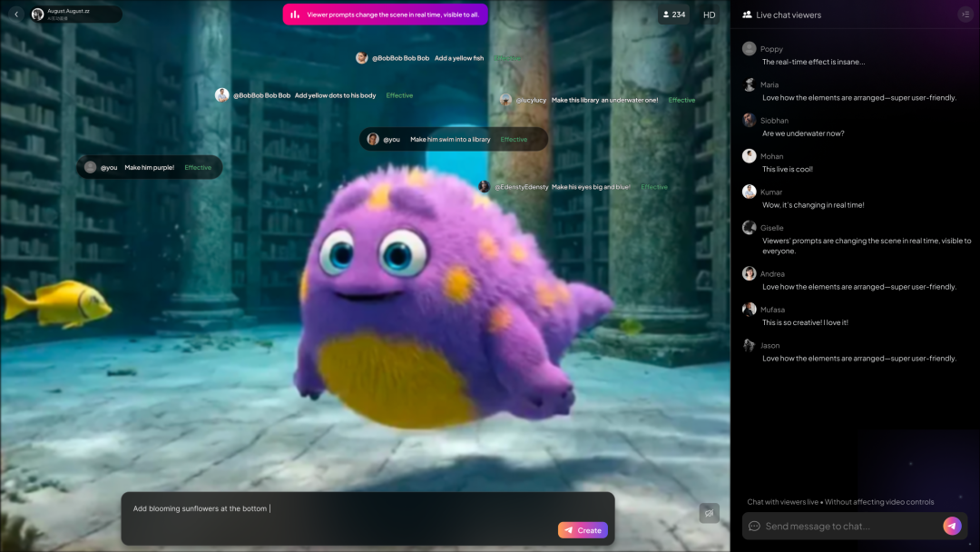This screenshot has height=552, width=980.
Task: Send the chat message with the paper plane
Action: coord(952,526)
